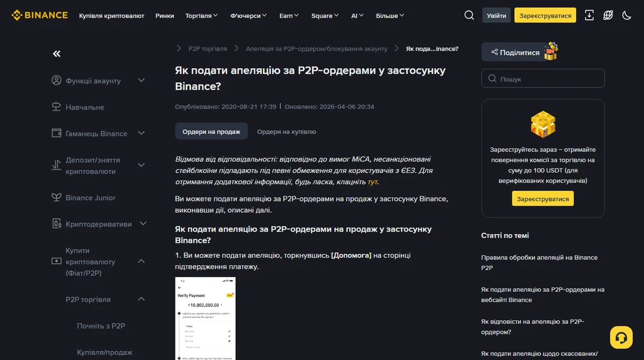The image size is (644, 360).
Task: Click Зареєструватися in promo card
Action: (x=543, y=199)
